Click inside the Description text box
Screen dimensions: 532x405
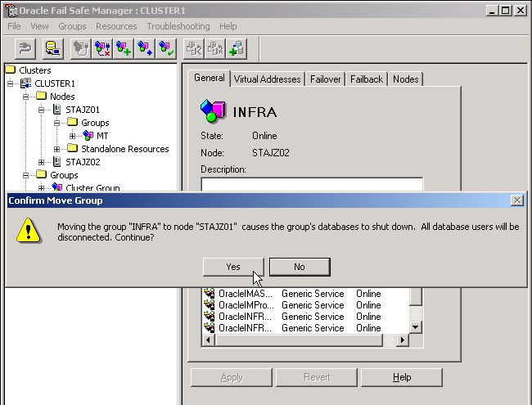coord(312,184)
